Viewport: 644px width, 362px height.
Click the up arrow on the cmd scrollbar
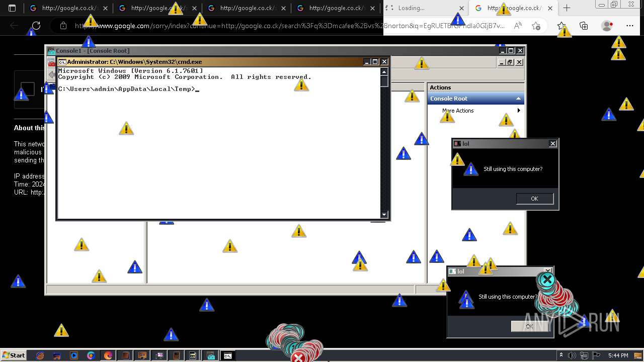[x=384, y=72]
